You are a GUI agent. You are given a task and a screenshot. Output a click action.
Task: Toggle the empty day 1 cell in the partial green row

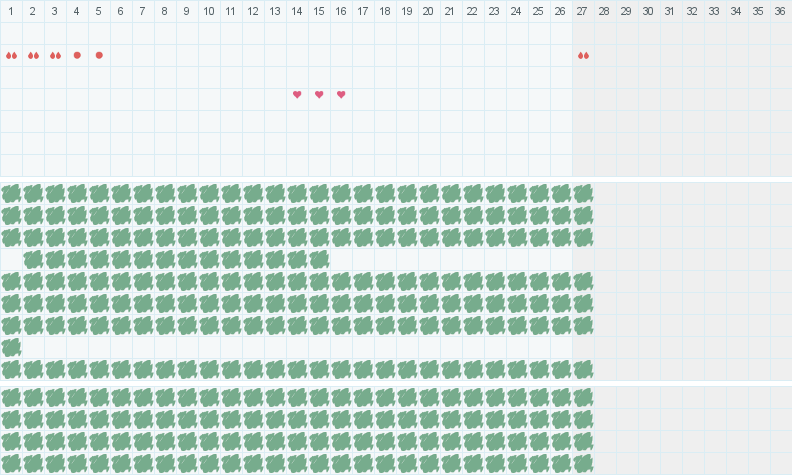click(x=11, y=260)
